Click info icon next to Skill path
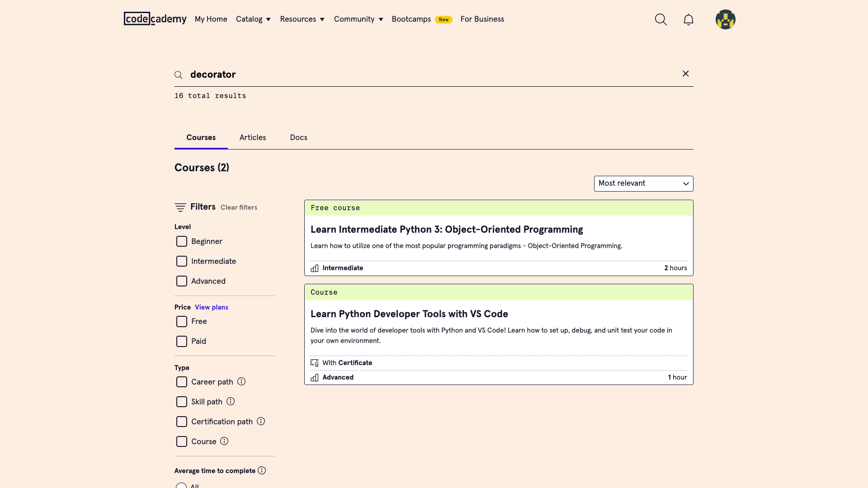The image size is (868, 488). (x=231, y=401)
